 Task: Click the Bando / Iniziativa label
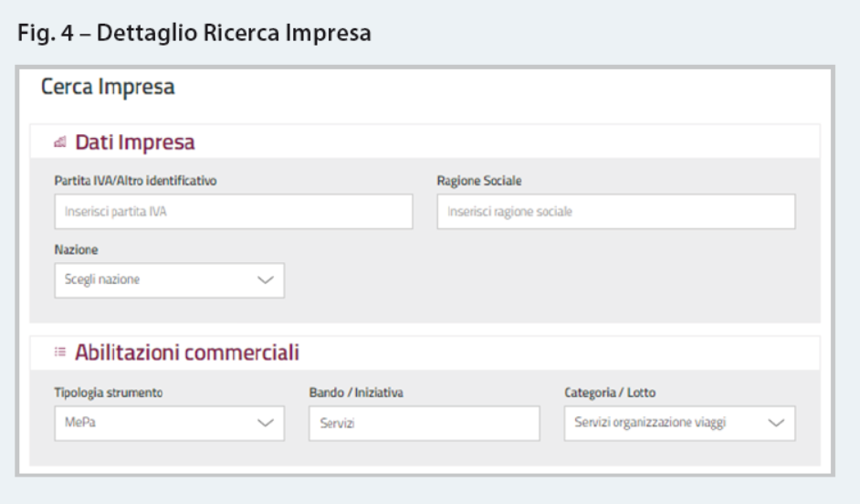356,393
